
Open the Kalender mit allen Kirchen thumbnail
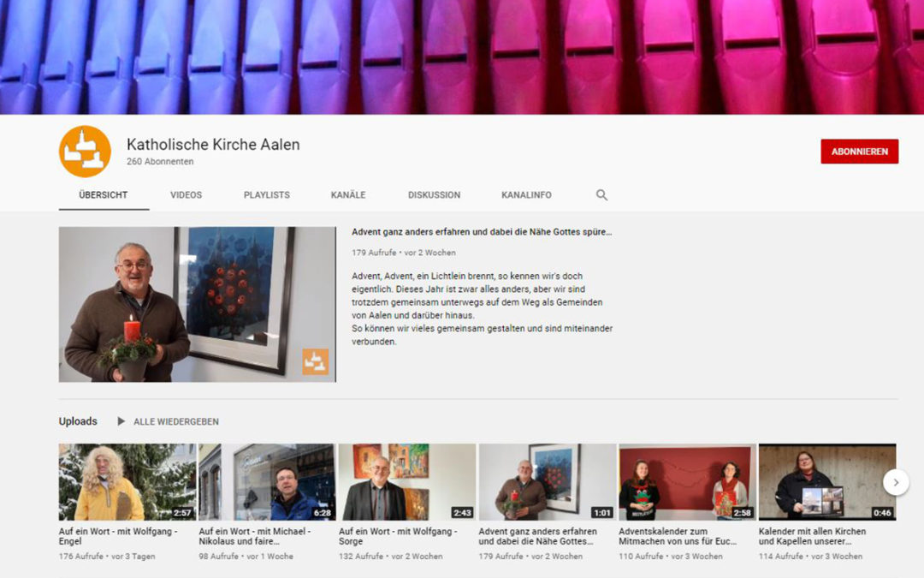coord(827,482)
